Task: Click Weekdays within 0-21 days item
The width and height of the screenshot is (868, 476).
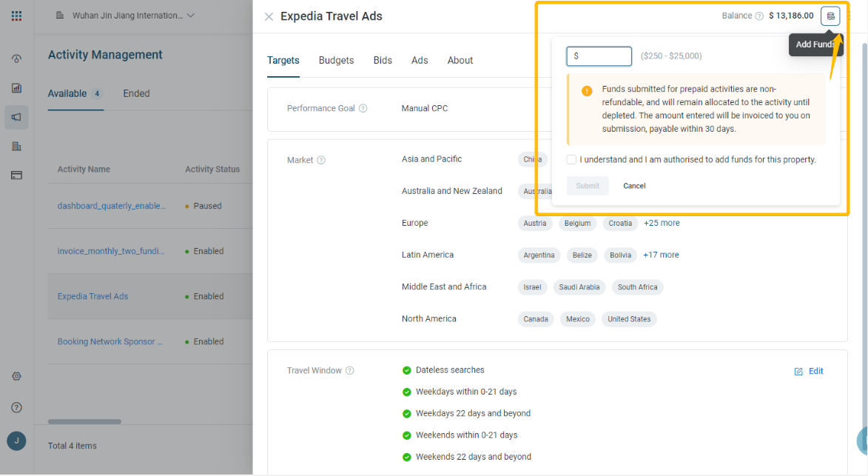Action: pos(460,392)
